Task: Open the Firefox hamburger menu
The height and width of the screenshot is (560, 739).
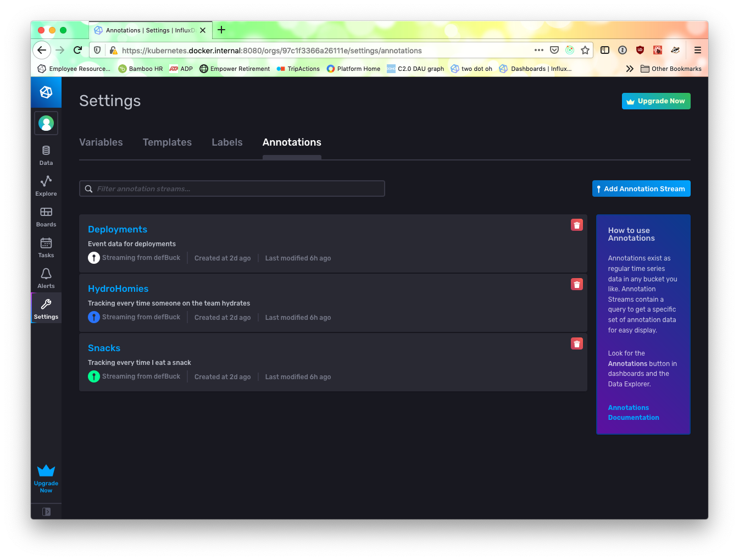Action: (697, 50)
